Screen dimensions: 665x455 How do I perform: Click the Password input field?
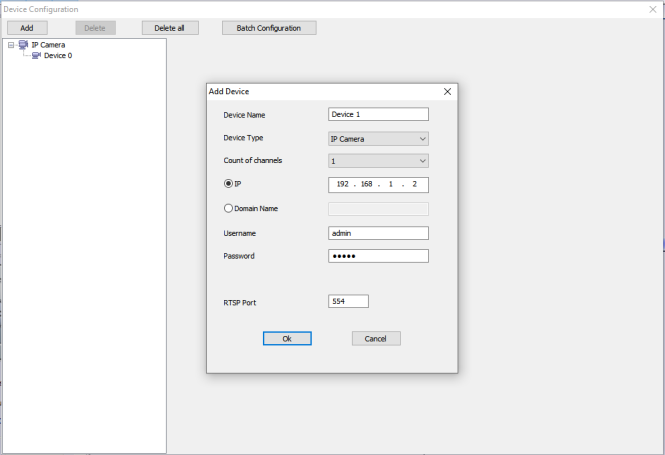(x=378, y=256)
